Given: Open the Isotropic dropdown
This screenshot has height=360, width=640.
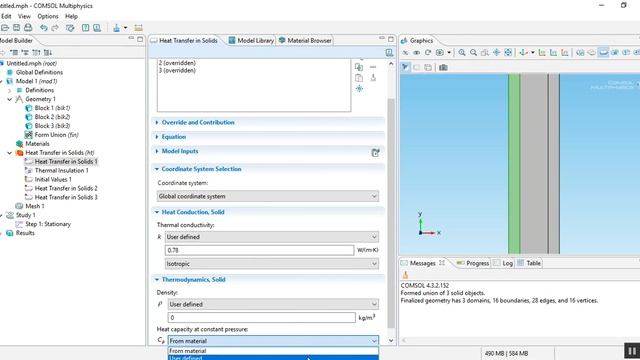Looking at the screenshot, I should (x=271, y=264).
